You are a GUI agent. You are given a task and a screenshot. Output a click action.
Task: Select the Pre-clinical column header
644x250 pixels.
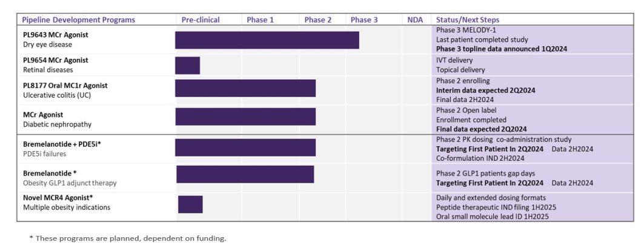(x=201, y=20)
